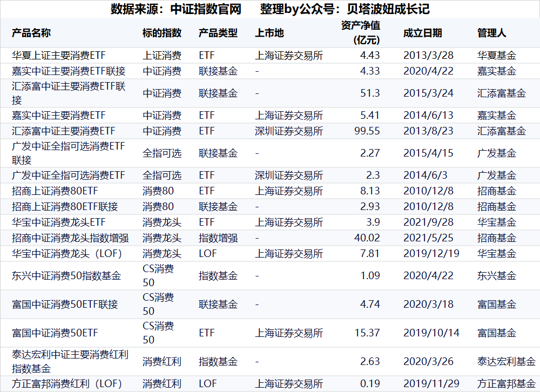Click net asset value 99.55

pyautogui.click(x=367, y=131)
